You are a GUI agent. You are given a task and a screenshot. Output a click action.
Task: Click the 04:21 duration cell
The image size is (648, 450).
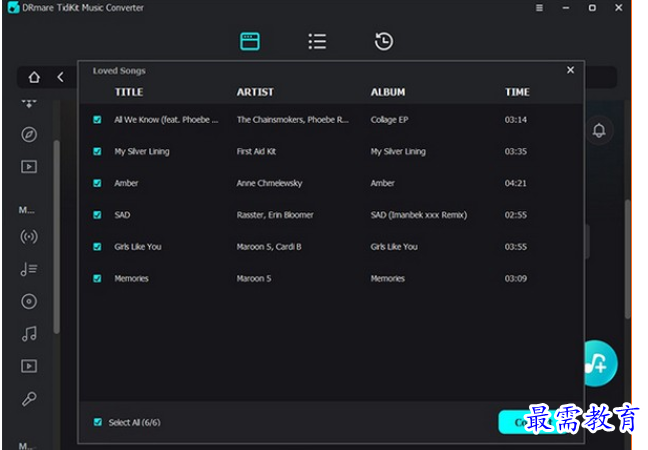point(516,183)
